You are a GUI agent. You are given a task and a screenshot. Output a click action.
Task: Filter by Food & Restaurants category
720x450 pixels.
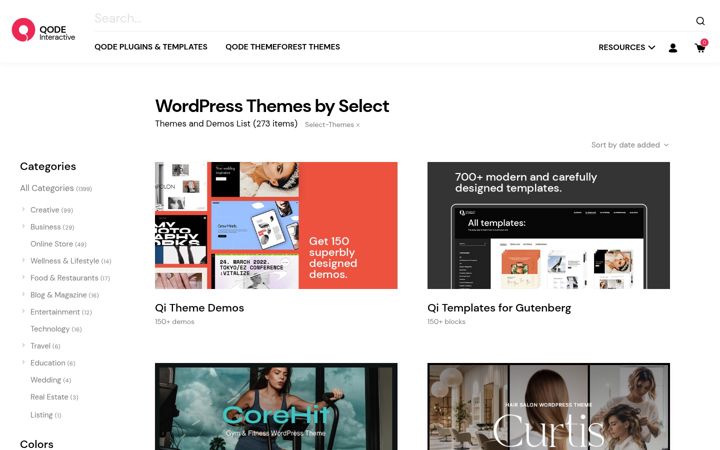click(70, 278)
